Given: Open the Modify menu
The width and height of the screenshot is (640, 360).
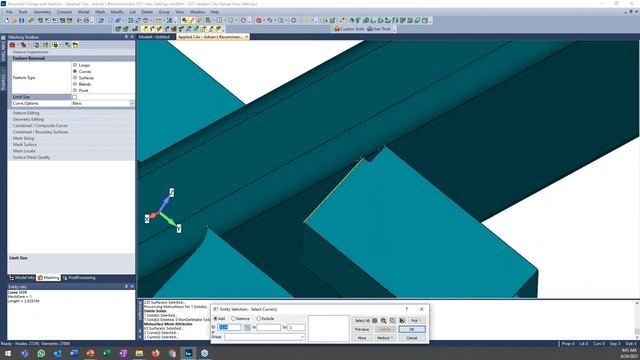Looking at the screenshot, I should tap(117, 12).
